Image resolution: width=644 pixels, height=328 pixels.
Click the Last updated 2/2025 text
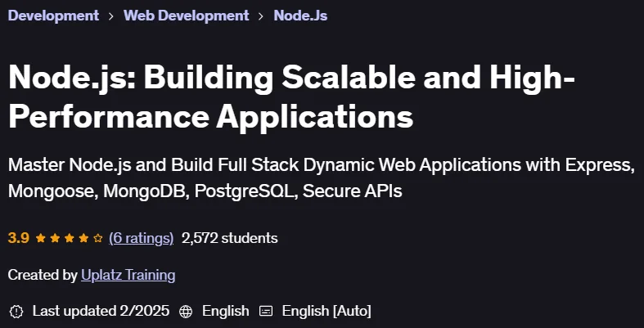[x=101, y=311]
